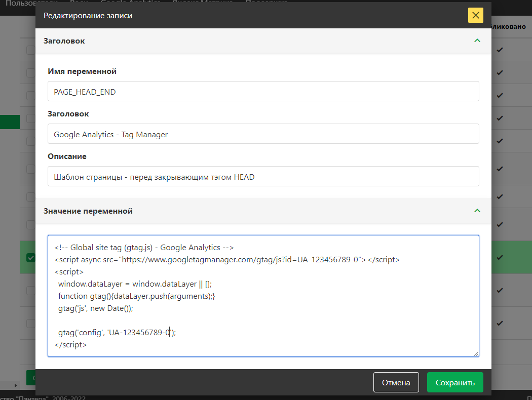Click the checkmark beside the highlighted green row

[500, 257]
